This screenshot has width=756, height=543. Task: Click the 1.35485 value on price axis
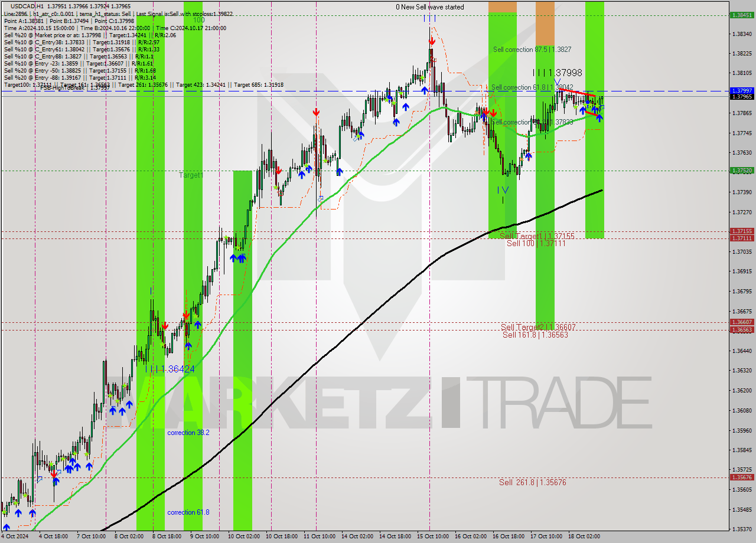(741, 509)
